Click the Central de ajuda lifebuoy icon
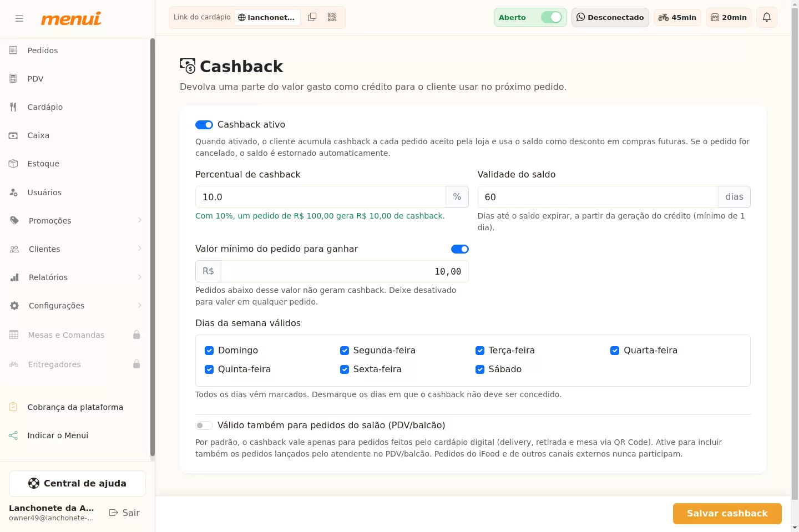799x532 pixels. (x=34, y=483)
